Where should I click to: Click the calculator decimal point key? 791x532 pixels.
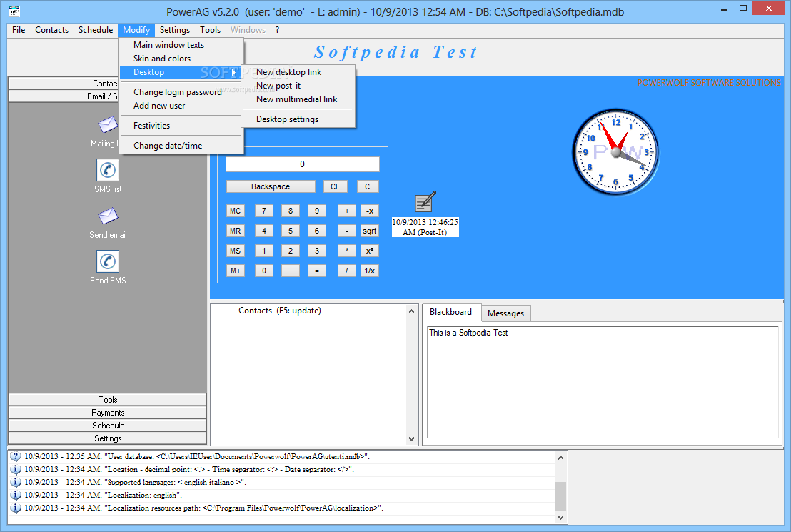[290, 271]
